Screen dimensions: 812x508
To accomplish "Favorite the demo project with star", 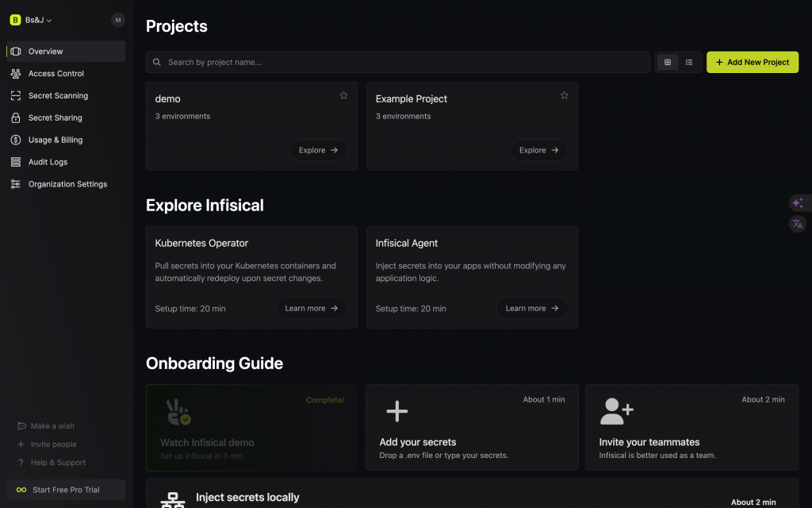I will (x=344, y=95).
